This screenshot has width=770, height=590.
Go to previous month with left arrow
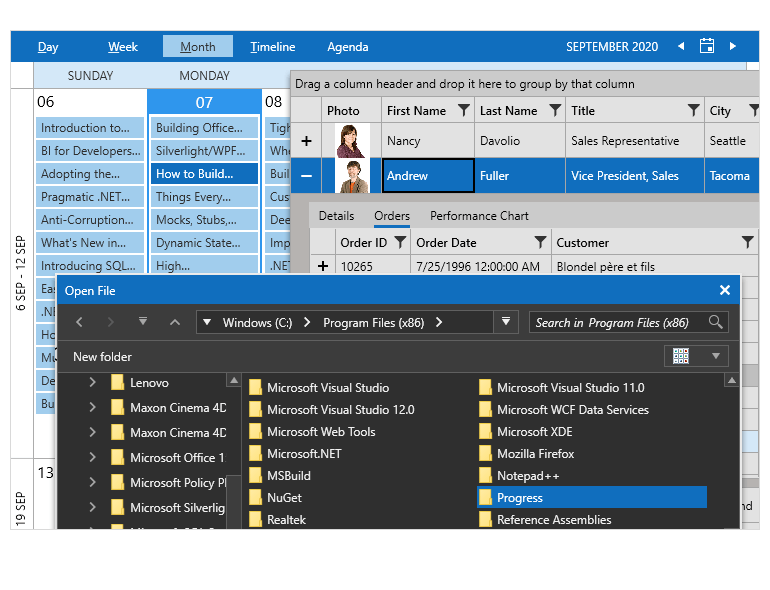681,46
